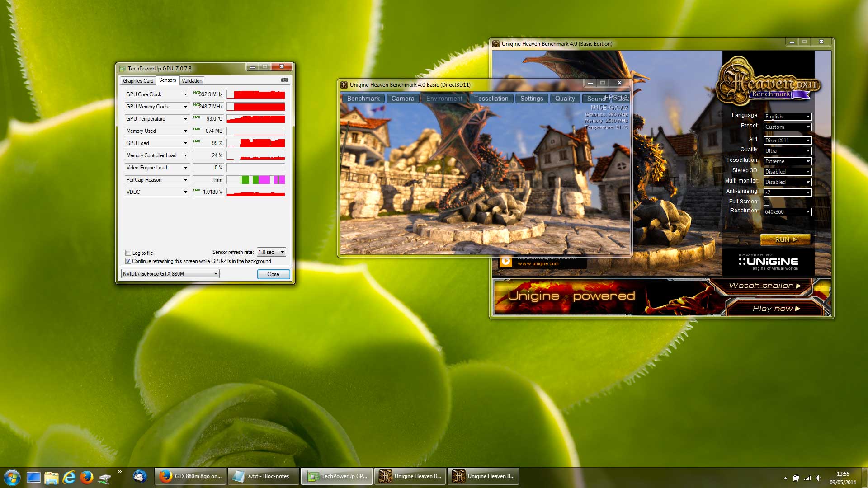Click Heaven Direct3D11 window title icon
The image size is (868, 488).
344,84
